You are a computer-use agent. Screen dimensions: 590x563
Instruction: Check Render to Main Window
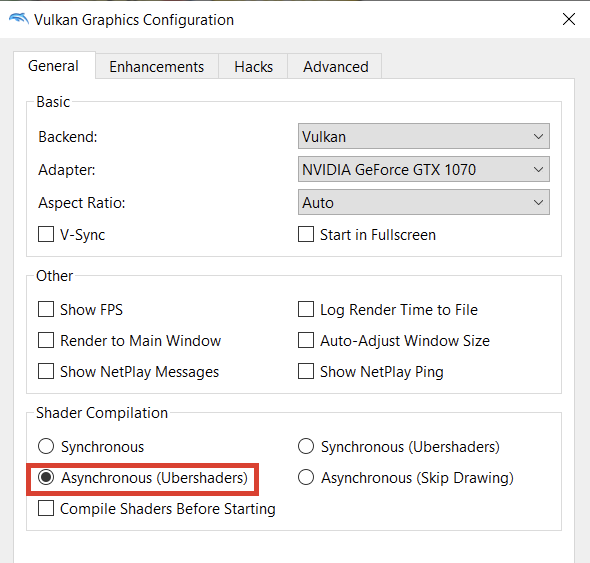(46, 341)
